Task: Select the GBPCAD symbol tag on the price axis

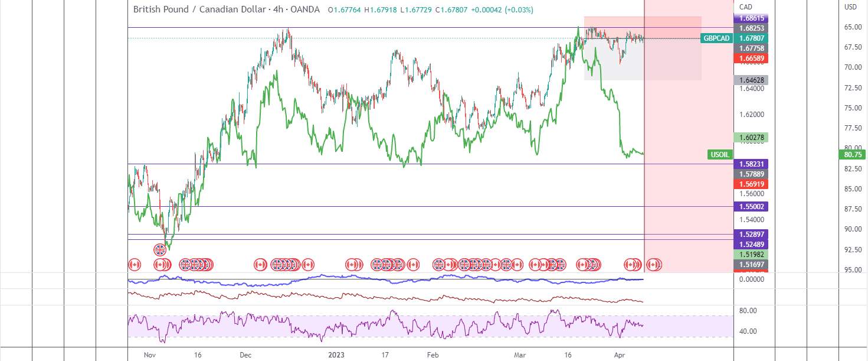Action: tap(717, 38)
